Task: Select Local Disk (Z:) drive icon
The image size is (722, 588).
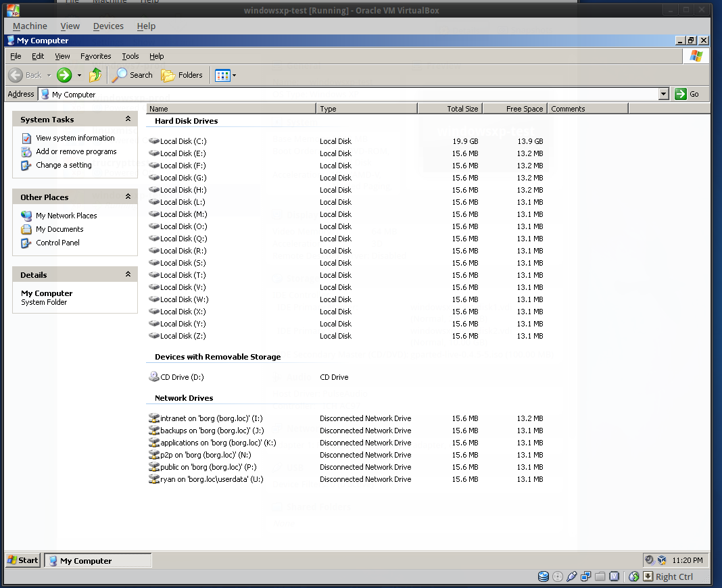Action: [153, 336]
